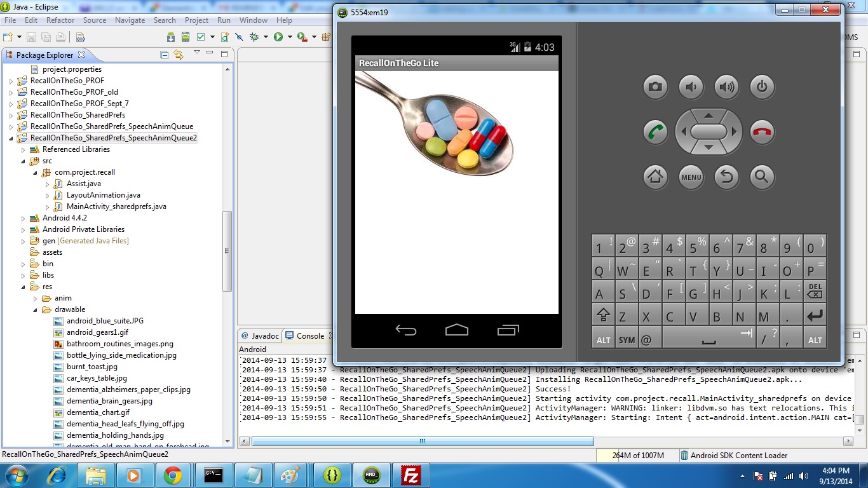Collapse the src folder
The image size is (868, 488).
[x=23, y=161]
